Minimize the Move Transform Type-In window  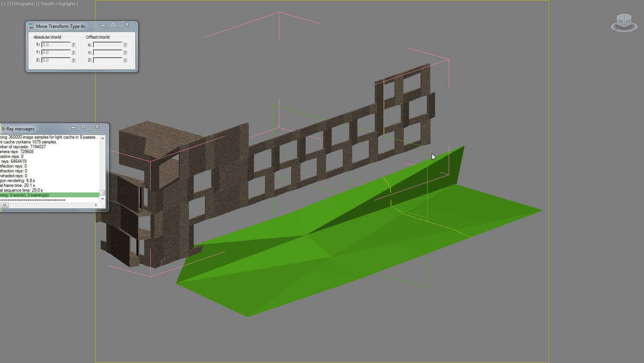pos(103,25)
